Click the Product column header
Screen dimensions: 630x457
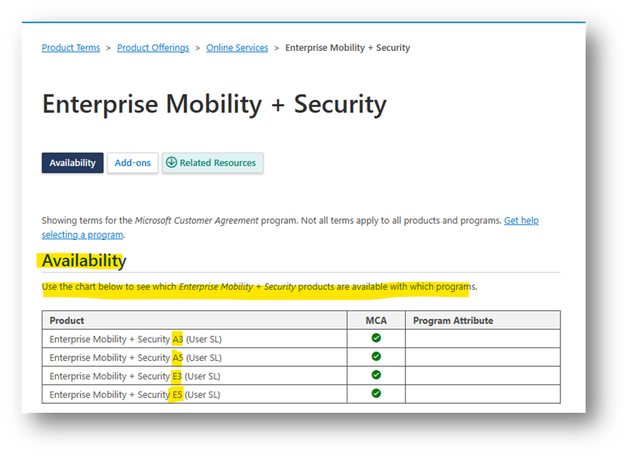(194, 320)
